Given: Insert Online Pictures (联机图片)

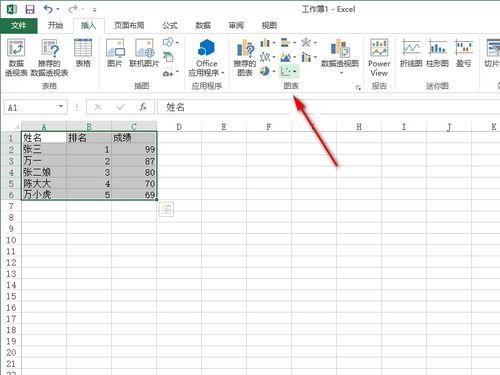Looking at the screenshot, I should click(x=144, y=53).
